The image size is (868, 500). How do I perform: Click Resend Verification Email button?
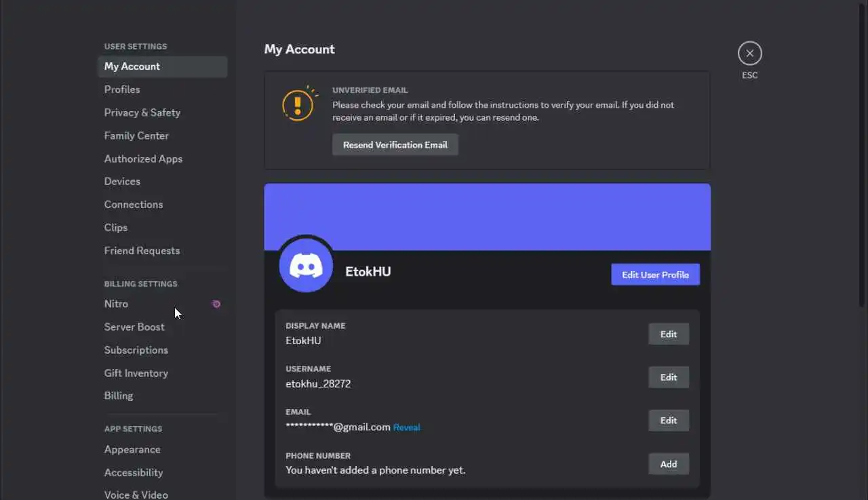click(395, 145)
